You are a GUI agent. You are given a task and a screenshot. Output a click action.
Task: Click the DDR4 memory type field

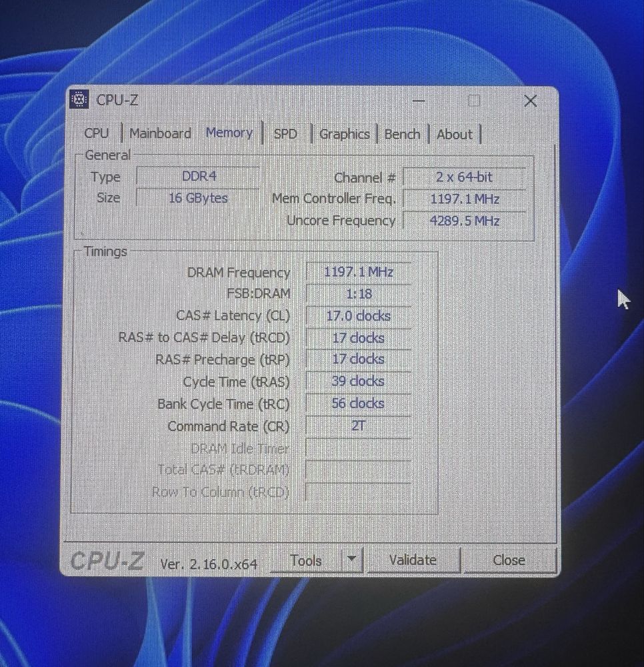[198, 176]
